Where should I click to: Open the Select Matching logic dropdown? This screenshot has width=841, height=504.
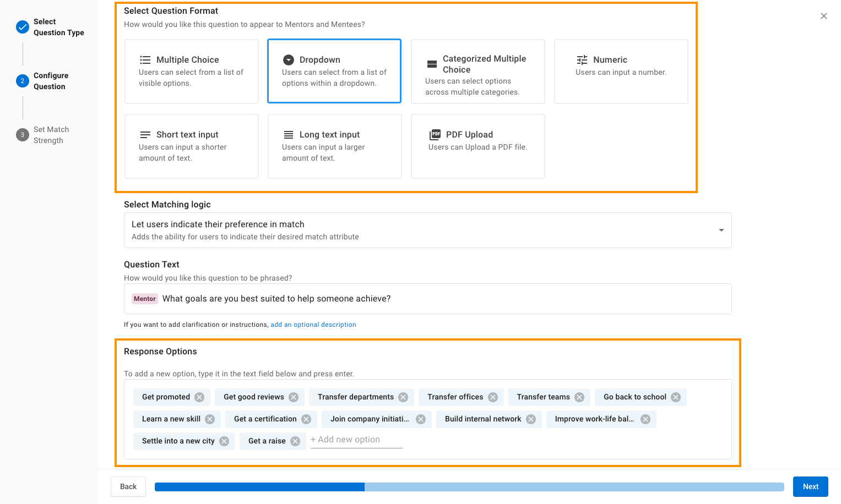[x=428, y=230]
